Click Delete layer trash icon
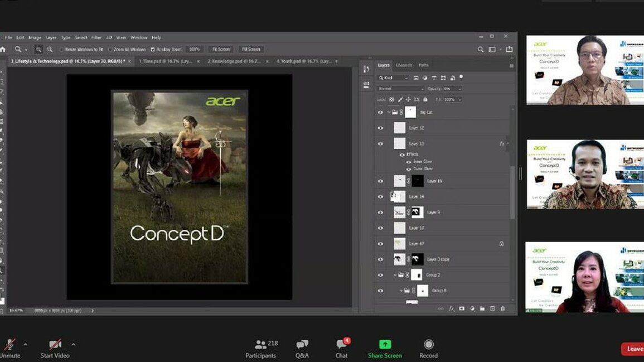This screenshot has width=644, height=362. point(503,308)
